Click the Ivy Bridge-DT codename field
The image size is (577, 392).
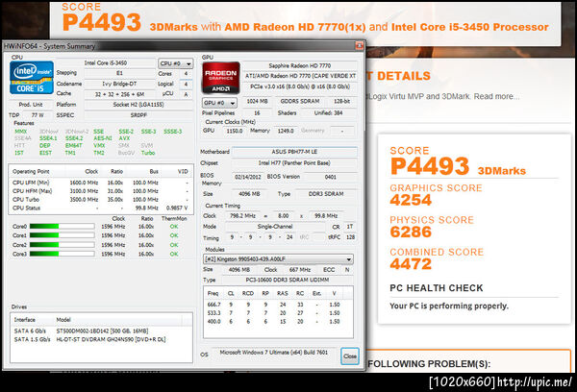pos(120,84)
